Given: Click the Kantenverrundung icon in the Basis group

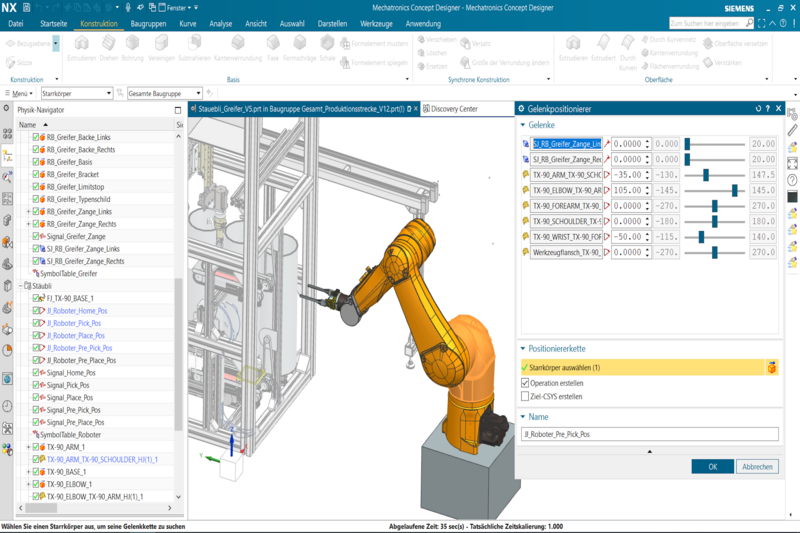Looking at the screenshot, I should 238,43.
